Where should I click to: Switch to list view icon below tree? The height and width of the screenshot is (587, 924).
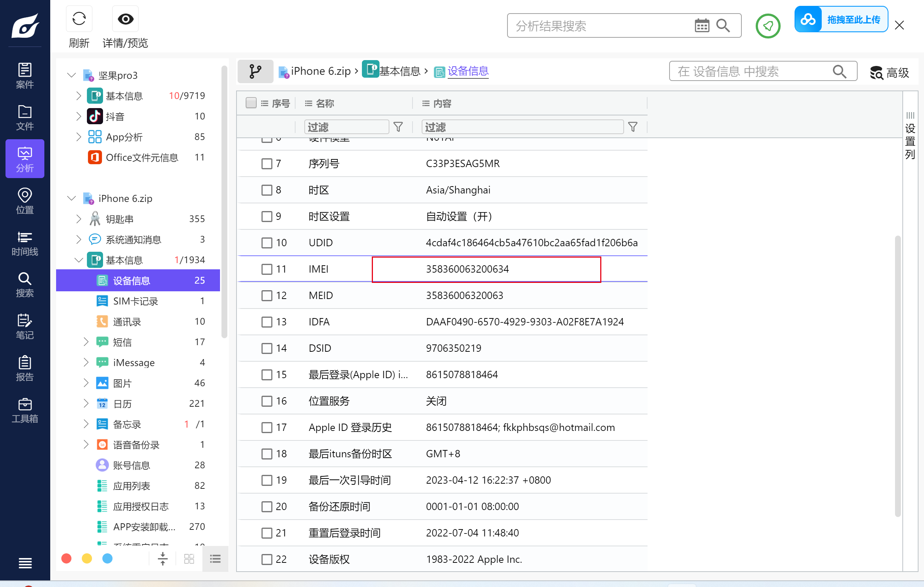click(x=215, y=559)
